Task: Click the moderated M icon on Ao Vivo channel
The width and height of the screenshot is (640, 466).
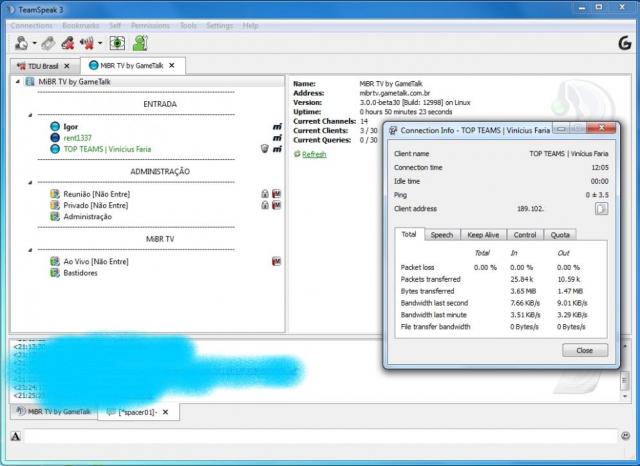Action: 276,262
